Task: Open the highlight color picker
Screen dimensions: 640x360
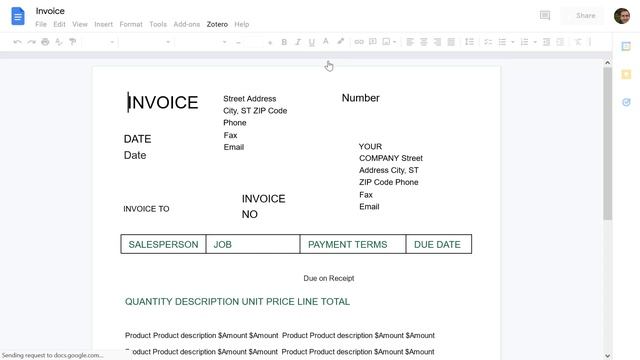Action: click(340, 42)
